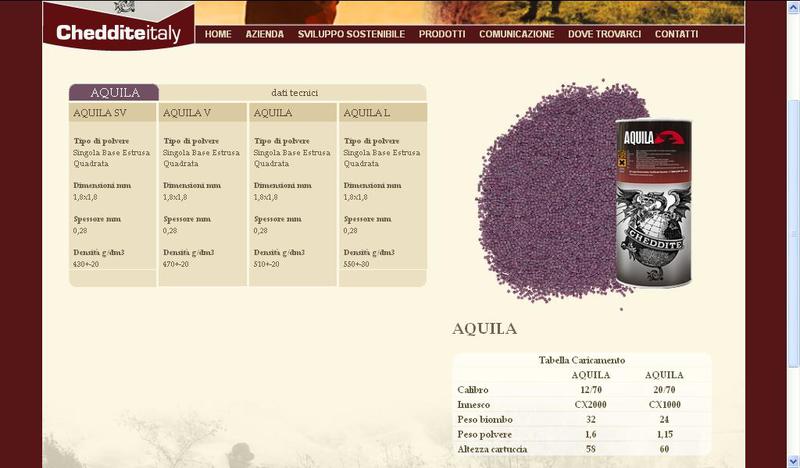Click the AQUILA L column header

click(383, 112)
